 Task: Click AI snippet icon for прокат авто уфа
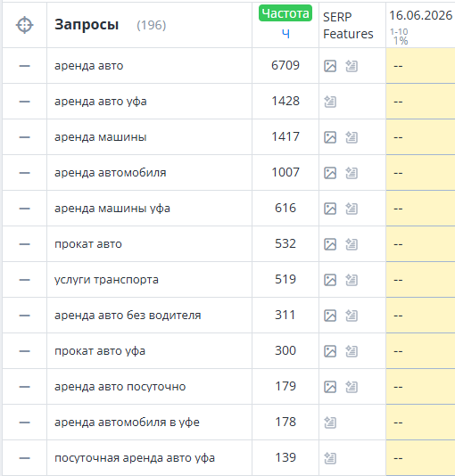point(352,351)
